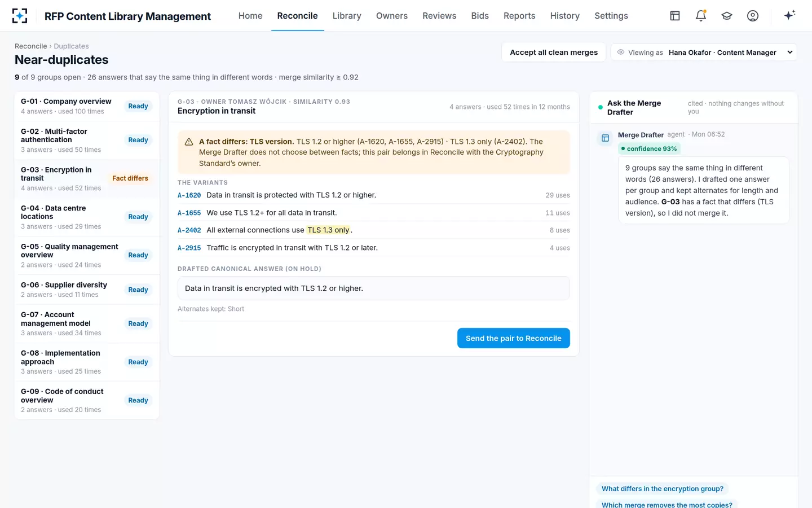Click the Merge Drafter avatar icon
The height and width of the screenshot is (508, 812).
click(605, 138)
